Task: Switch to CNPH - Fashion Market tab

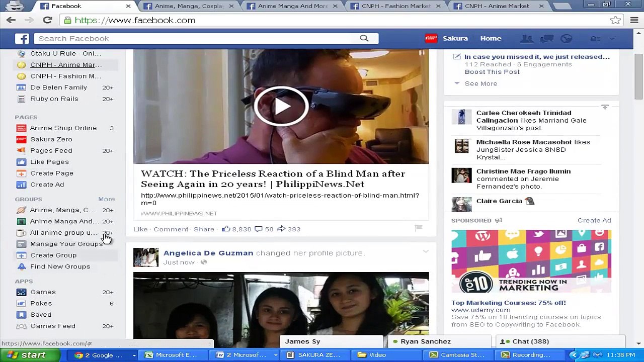Action: click(395, 6)
